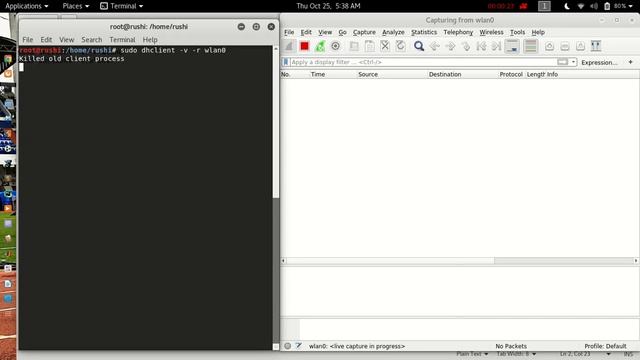Focus the Apply a display filter field
The image size is (640, 360).
pos(423,62)
